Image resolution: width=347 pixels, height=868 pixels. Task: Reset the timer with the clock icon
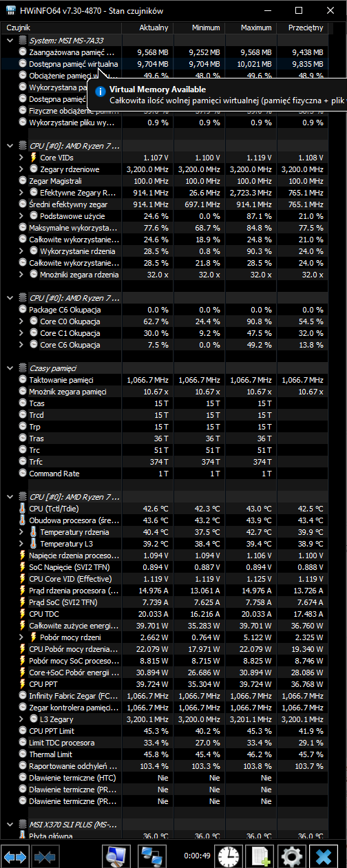coord(228,856)
